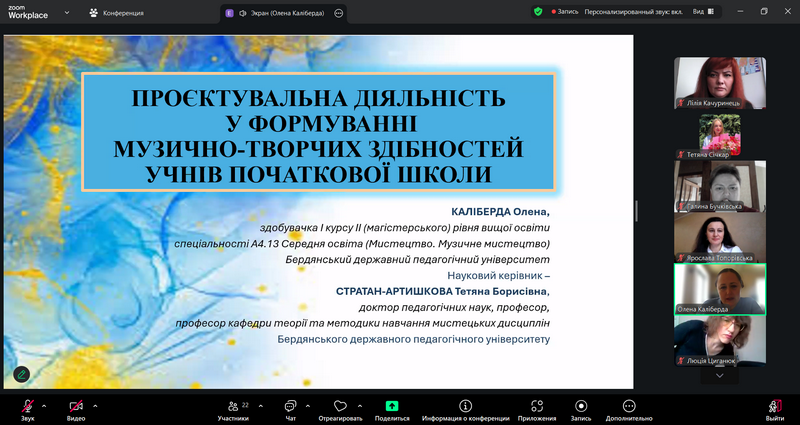Image resolution: width=800 pixels, height=425 pixels.
Task: Expand video options arrow next to Видео
Action: click(x=96, y=405)
